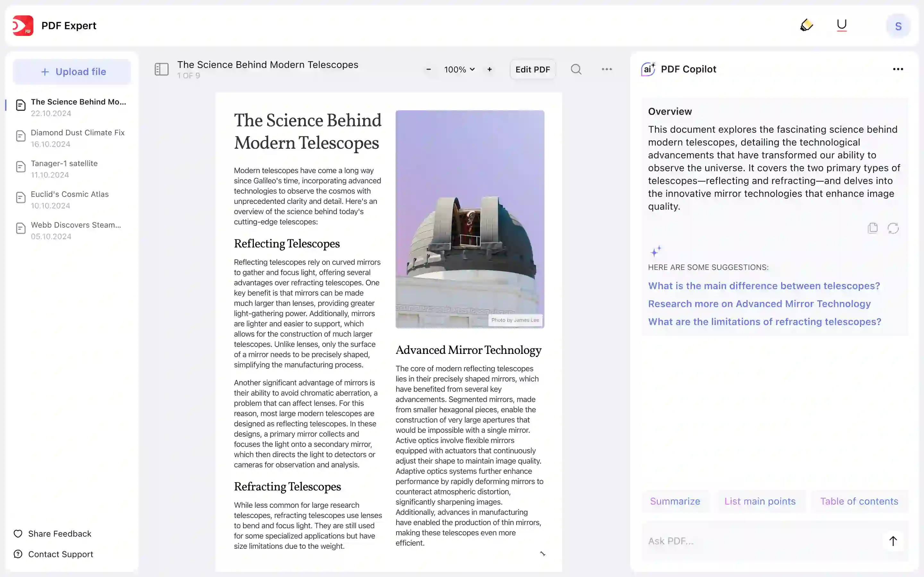Open the document search magnifier

pyautogui.click(x=576, y=69)
